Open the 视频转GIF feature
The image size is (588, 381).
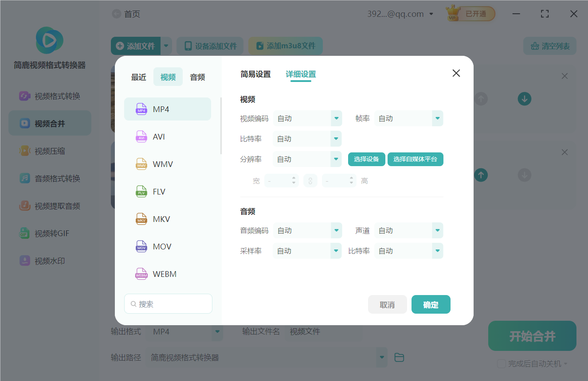click(50, 233)
